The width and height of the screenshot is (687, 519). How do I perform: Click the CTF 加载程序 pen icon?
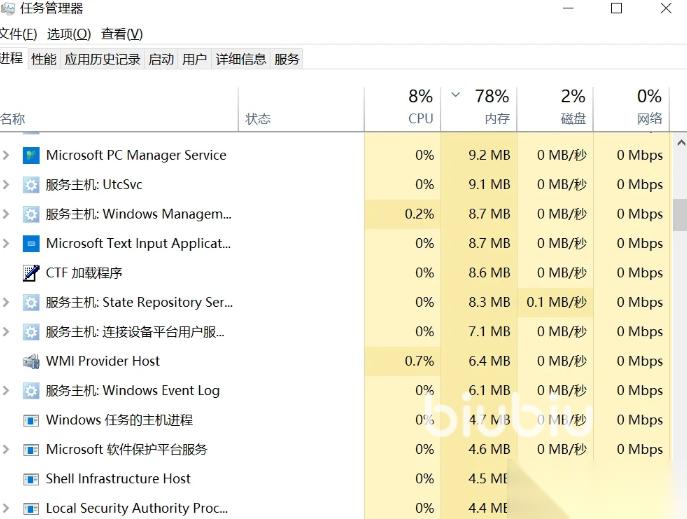pyautogui.click(x=31, y=273)
